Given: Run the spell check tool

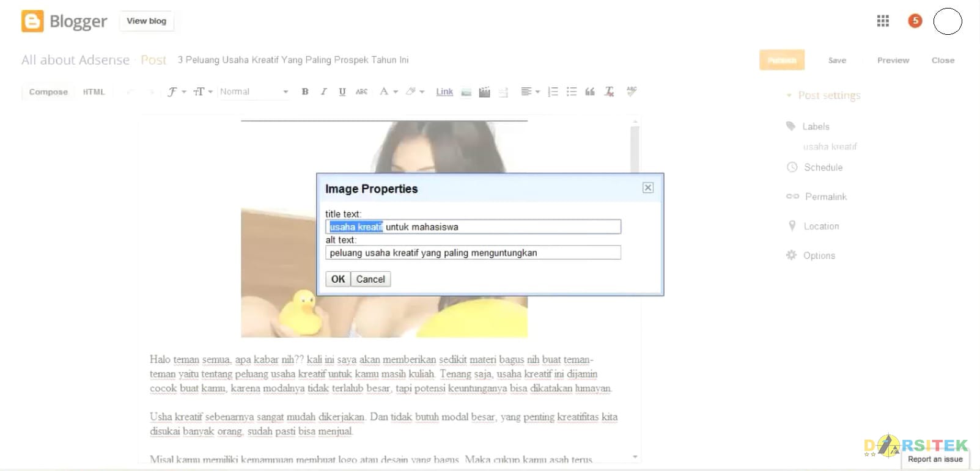Looking at the screenshot, I should click(632, 92).
